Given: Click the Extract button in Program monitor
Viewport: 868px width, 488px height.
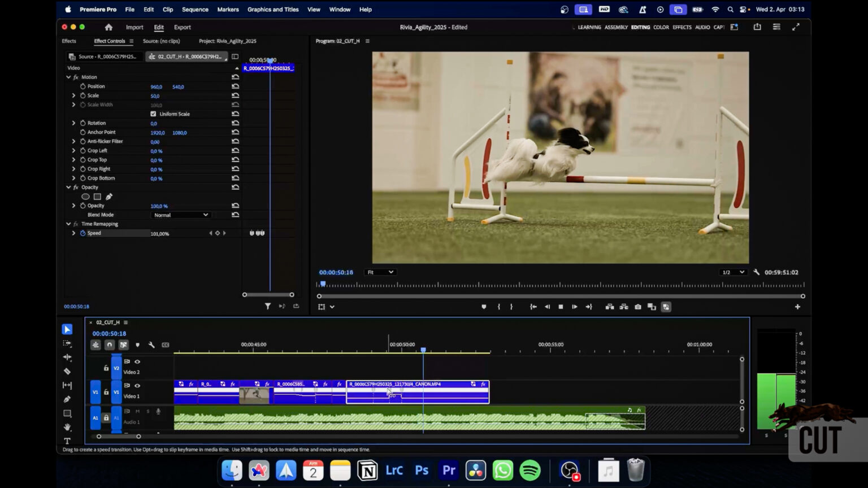Looking at the screenshot, I should 624,307.
